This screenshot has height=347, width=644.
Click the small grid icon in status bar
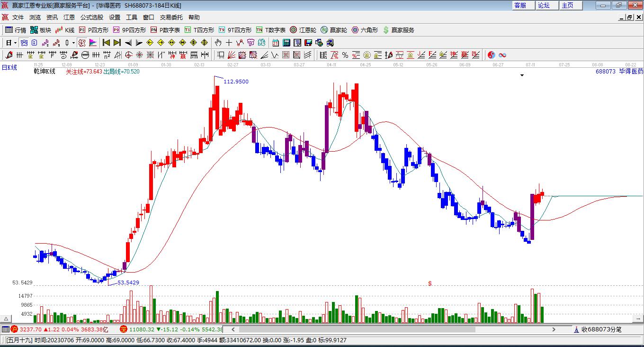point(5,329)
